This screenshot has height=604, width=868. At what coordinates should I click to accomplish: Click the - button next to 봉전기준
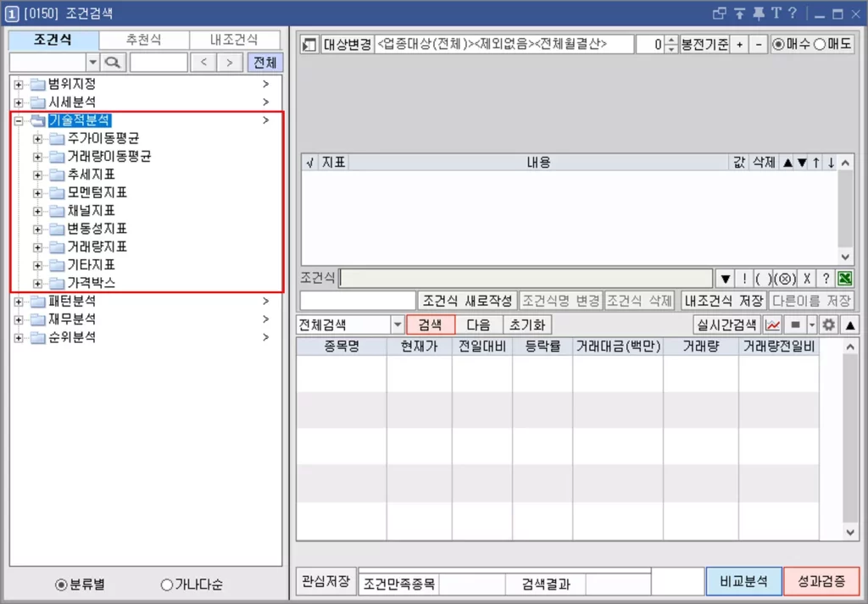[759, 45]
